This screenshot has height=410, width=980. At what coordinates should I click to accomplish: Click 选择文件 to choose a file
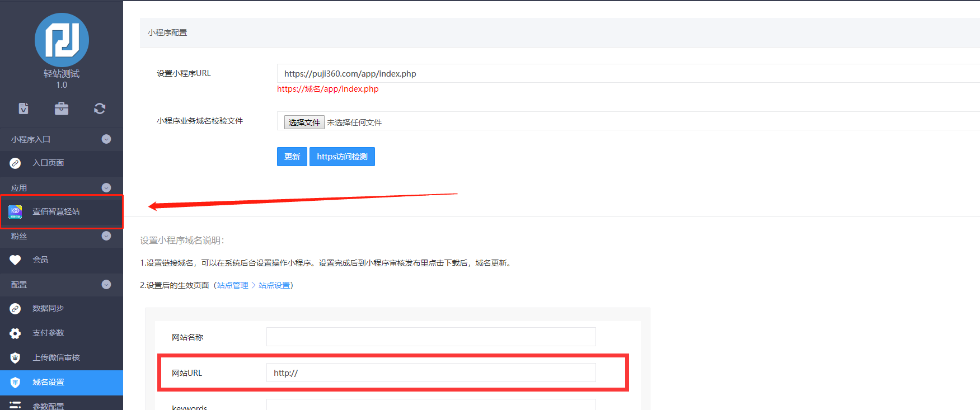tap(304, 122)
